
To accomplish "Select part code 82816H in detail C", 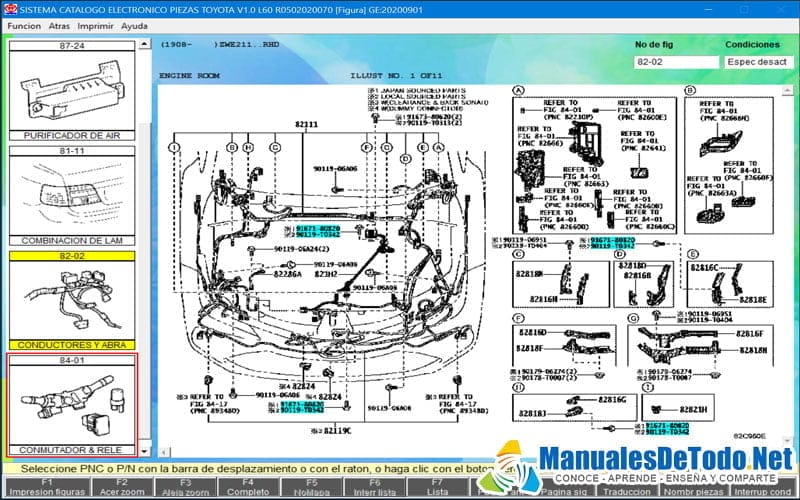I will pyautogui.click(x=544, y=299).
